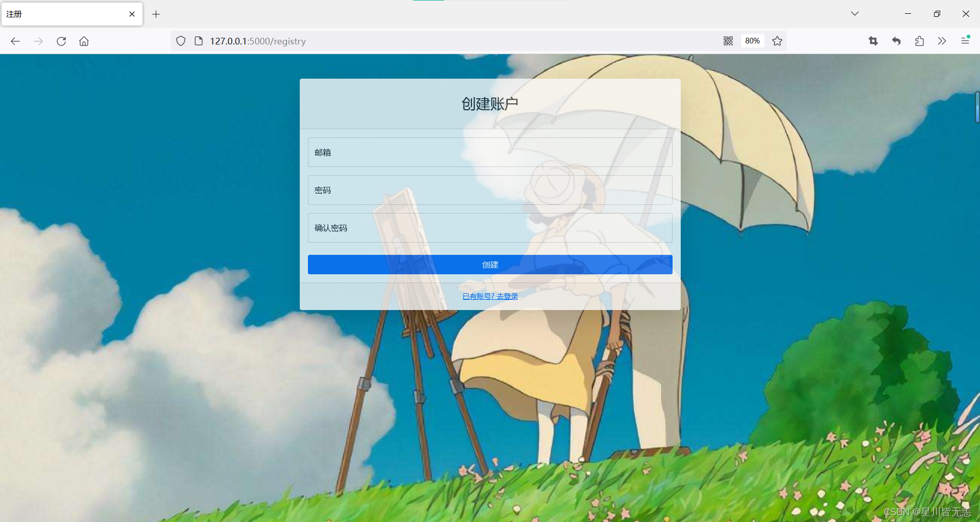Image resolution: width=980 pixels, height=522 pixels.
Task: Expand the list all tabs dropdown
Action: coord(855,14)
